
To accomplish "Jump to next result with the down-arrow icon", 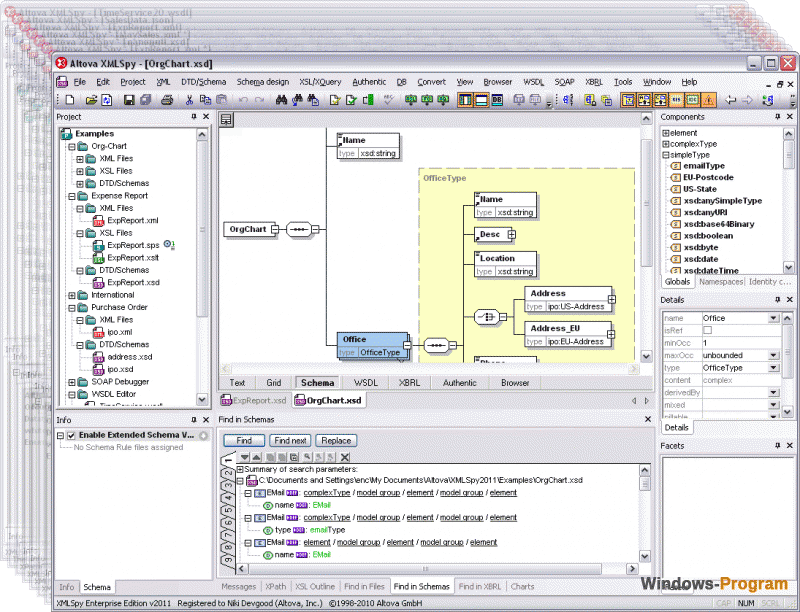I will (x=245, y=457).
